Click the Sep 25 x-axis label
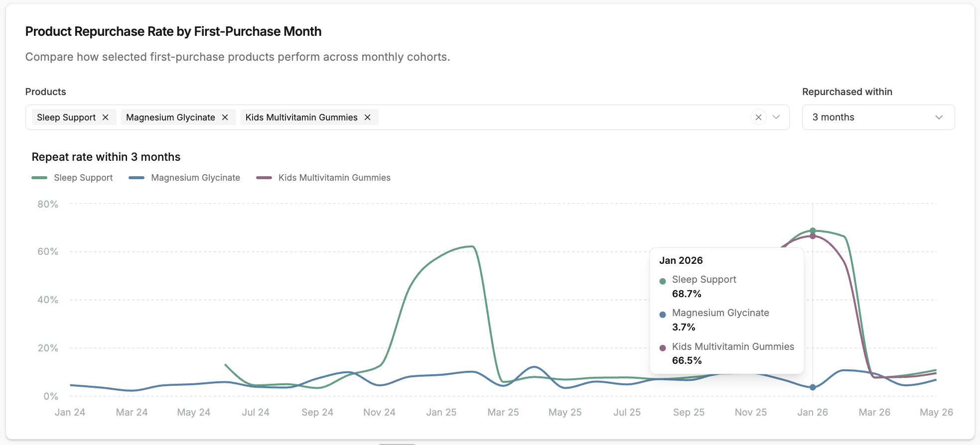 point(689,412)
